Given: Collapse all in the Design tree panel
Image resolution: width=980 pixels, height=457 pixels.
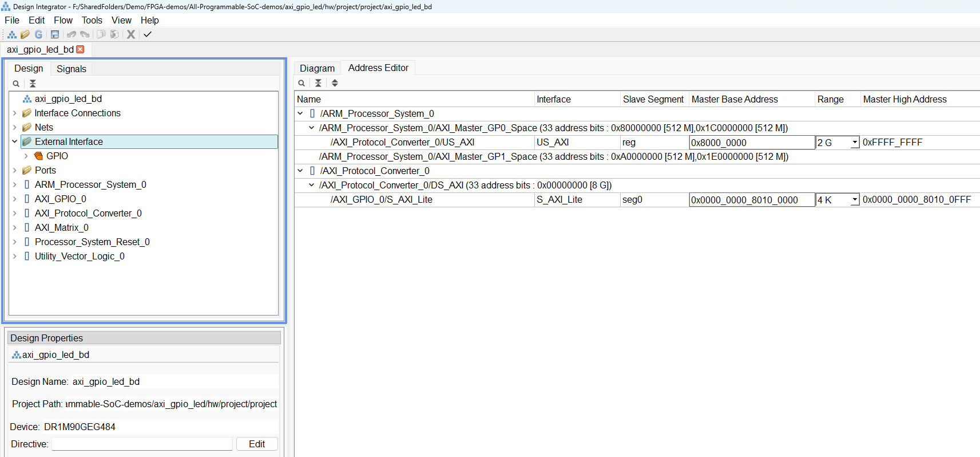Looking at the screenshot, I should (33, 84).
